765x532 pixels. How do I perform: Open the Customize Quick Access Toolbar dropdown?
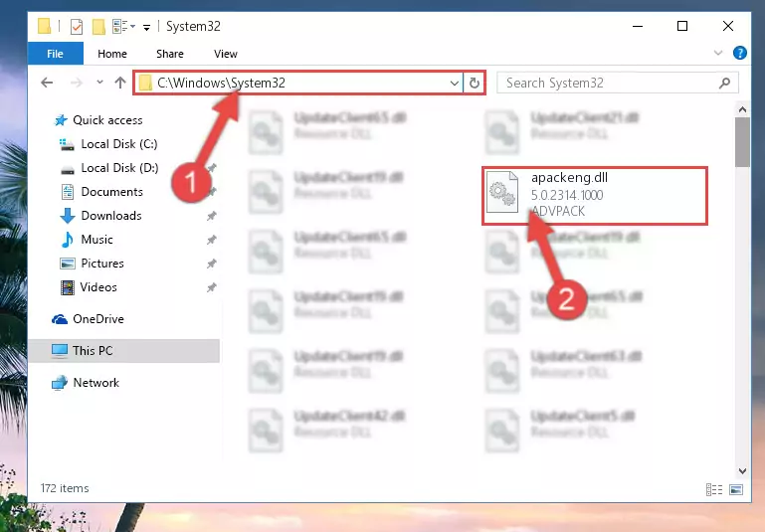[x=146, y=27]
